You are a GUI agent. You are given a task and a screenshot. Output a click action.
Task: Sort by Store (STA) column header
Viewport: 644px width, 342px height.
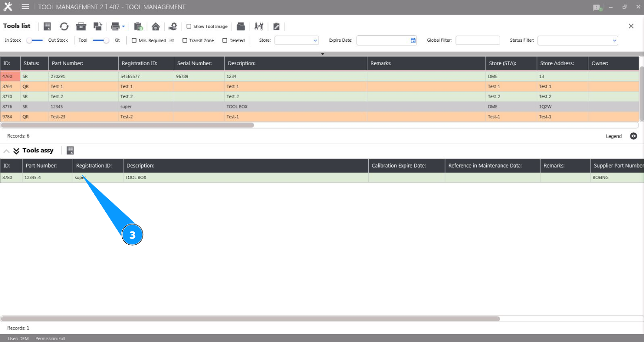[x=511, y=63]
